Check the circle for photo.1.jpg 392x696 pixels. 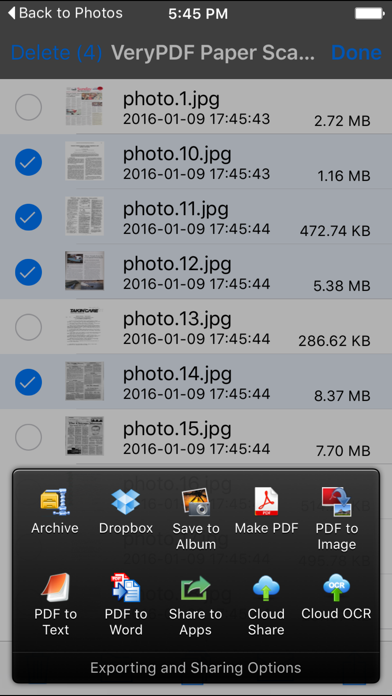28,107
